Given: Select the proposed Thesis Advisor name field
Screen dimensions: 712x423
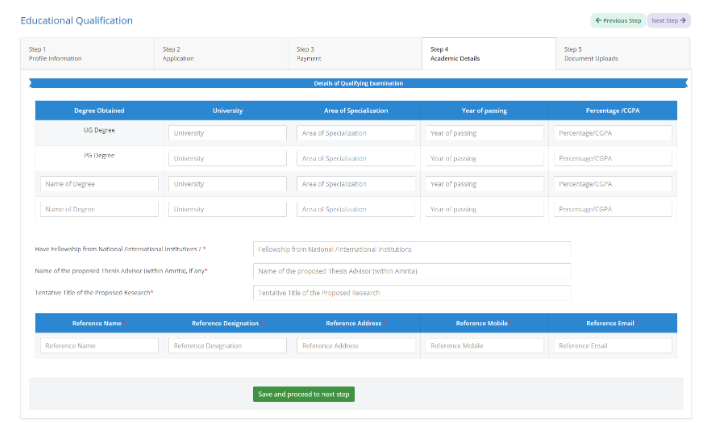Looking at the screenshot, I should pyautogui.click(x=412, y=271).
